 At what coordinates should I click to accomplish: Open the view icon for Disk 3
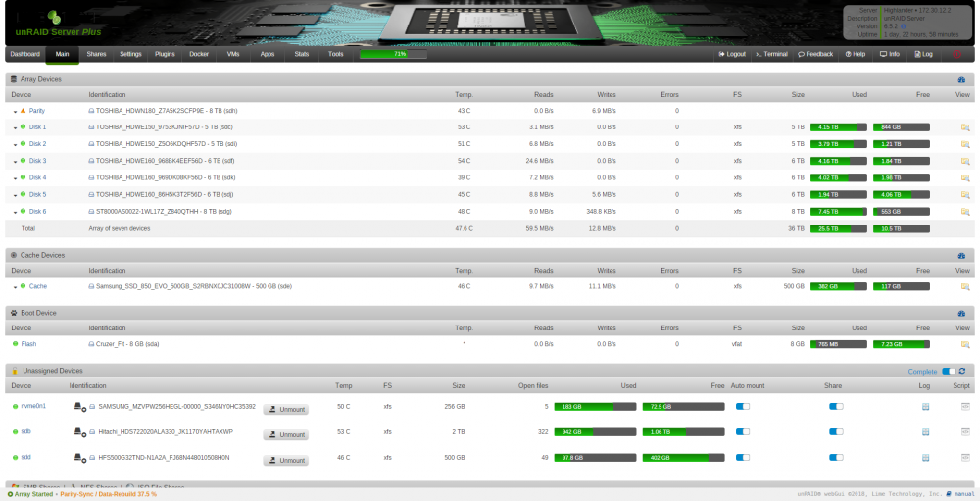click(965, 162)
